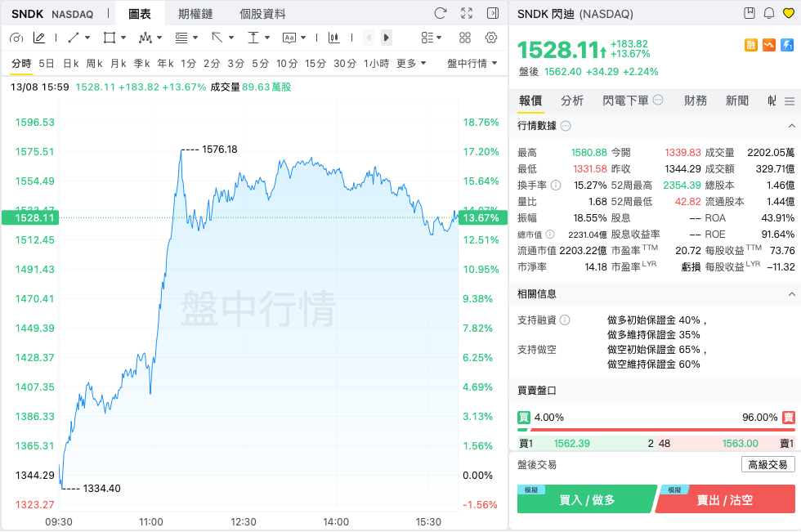This screenshot has width=801, height=532.
Task: Open the 個股資料 tab
Action: 262,14
